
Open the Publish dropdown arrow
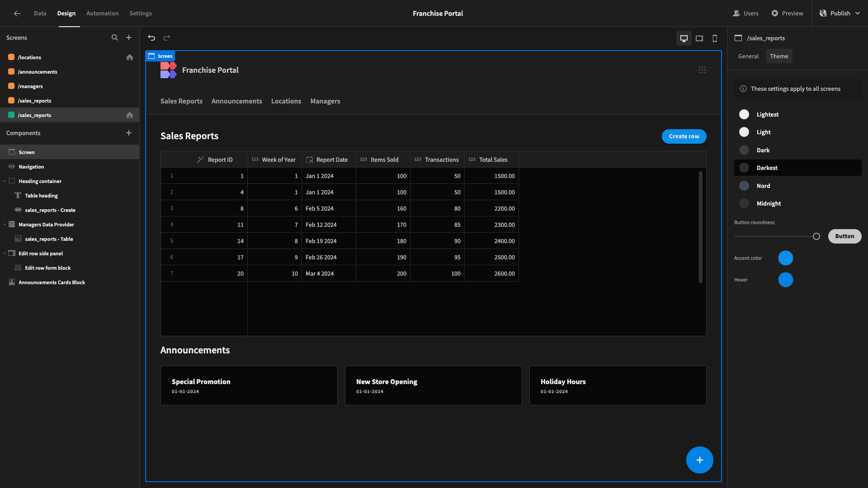[858, 14]
